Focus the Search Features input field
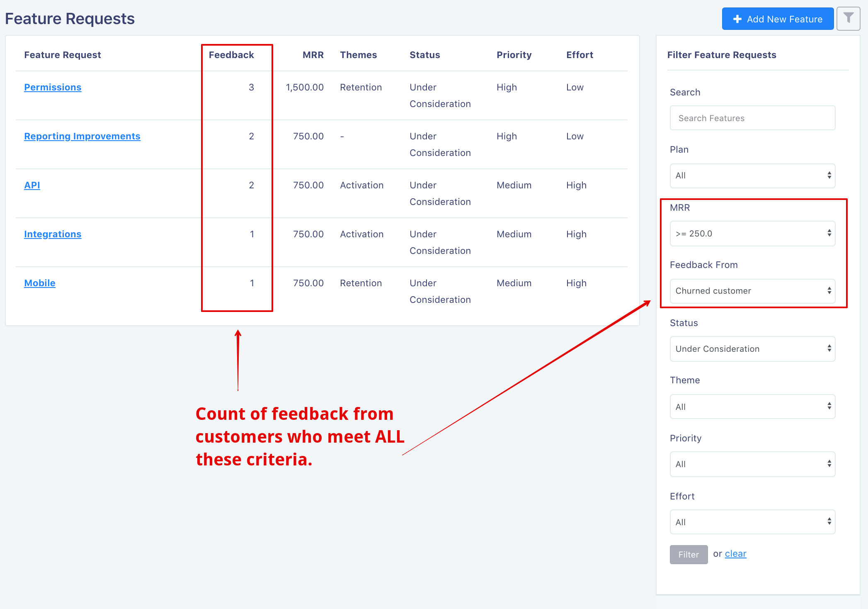This screenshot has height=609, width=868. pos(752,118)
